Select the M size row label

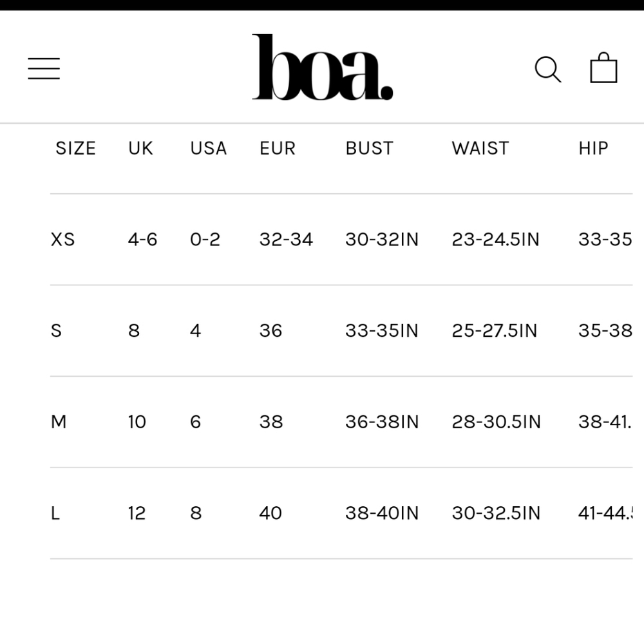click(x=59, y=422)
